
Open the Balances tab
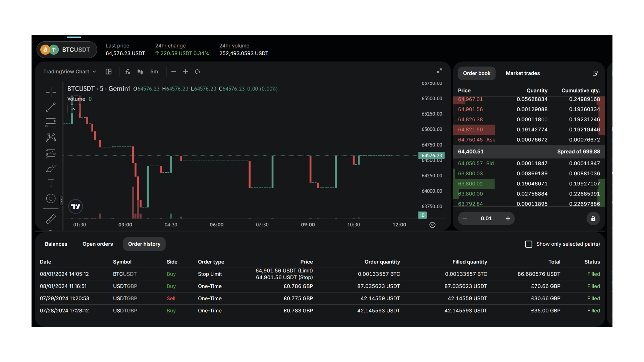(x=56, y=244)
